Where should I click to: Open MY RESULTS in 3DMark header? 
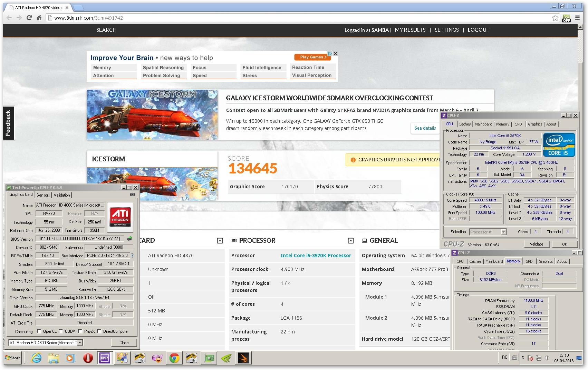[x=410, y=30]
